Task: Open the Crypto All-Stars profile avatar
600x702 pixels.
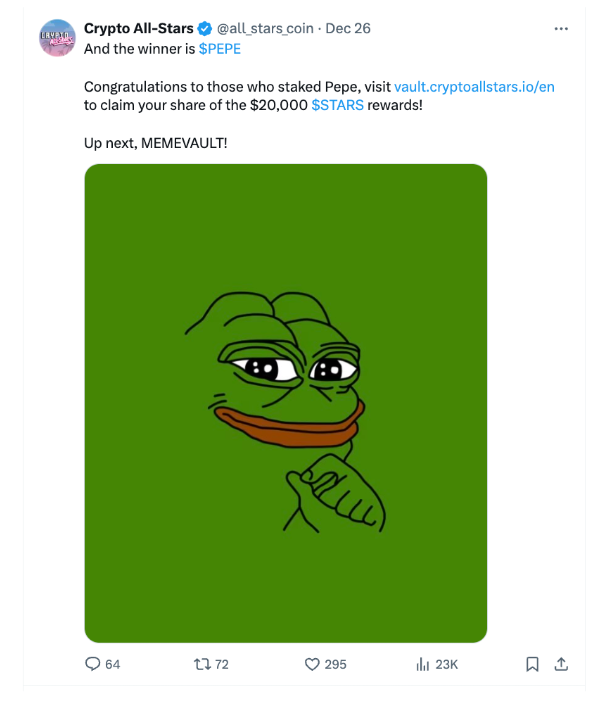Action: [x=56, y=38]
